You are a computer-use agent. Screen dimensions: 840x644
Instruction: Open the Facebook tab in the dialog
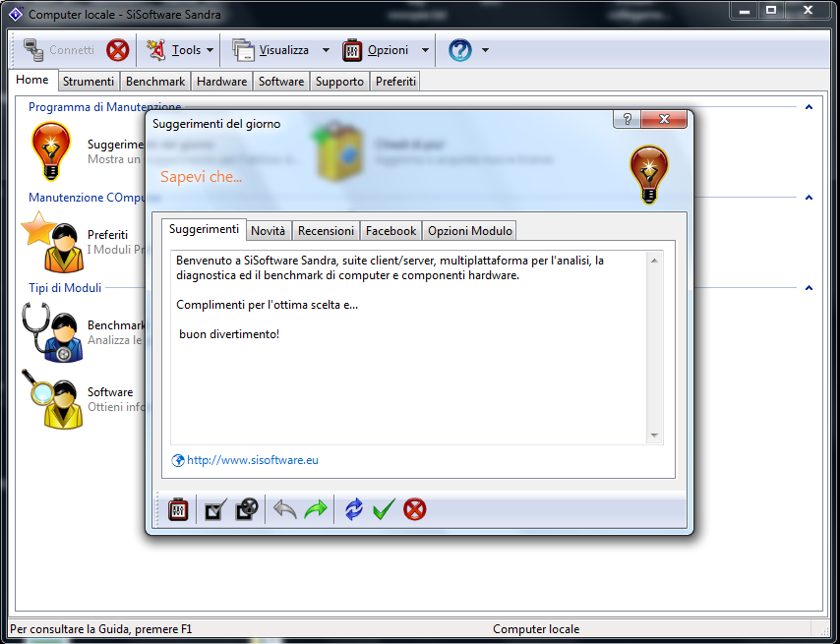391,231
